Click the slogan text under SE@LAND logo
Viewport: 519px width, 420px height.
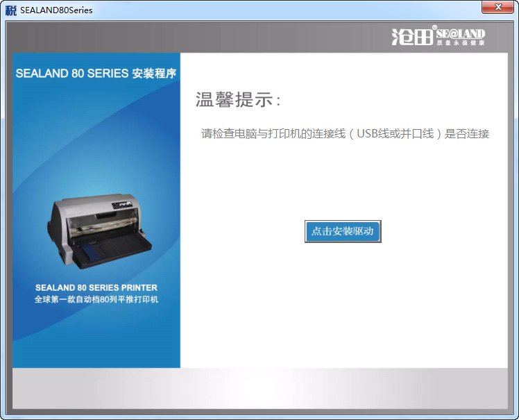tap(461, 43)
